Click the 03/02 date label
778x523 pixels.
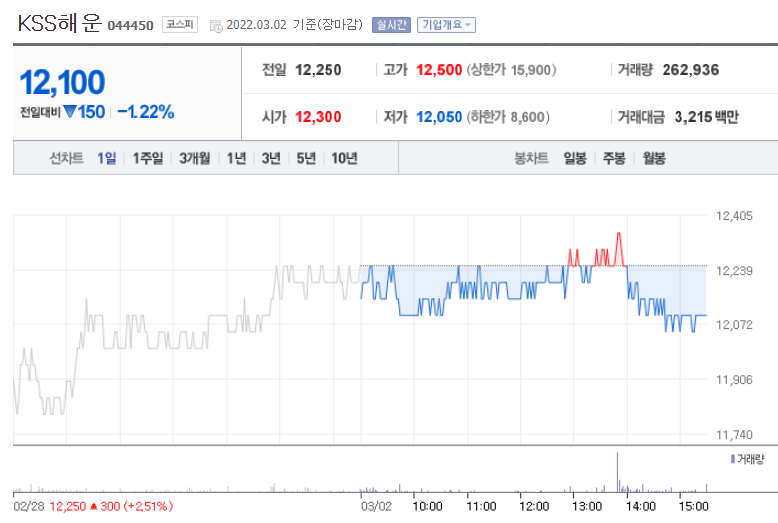click(x=376, y=506)
